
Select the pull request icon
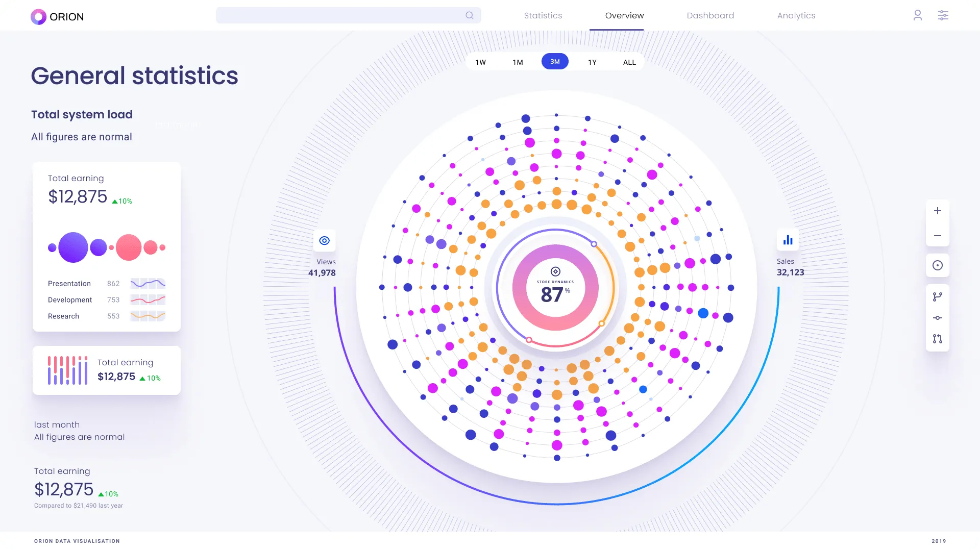pos(937,339)
